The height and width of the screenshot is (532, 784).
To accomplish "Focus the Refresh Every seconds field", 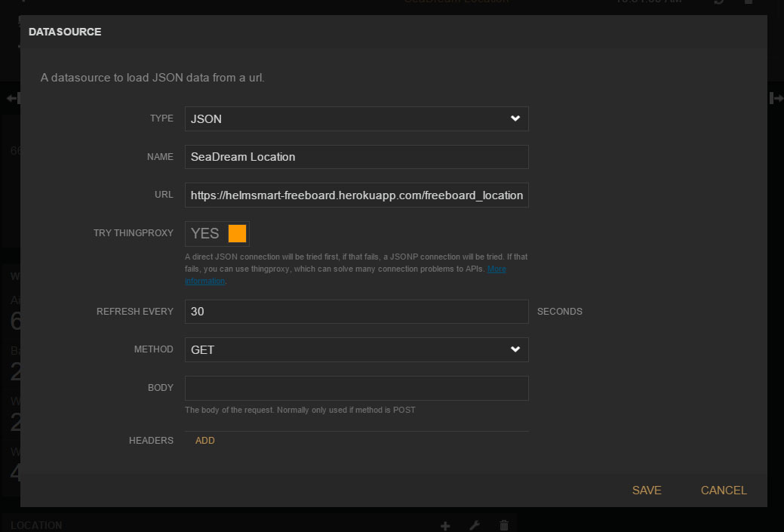I will coord(356,311).
